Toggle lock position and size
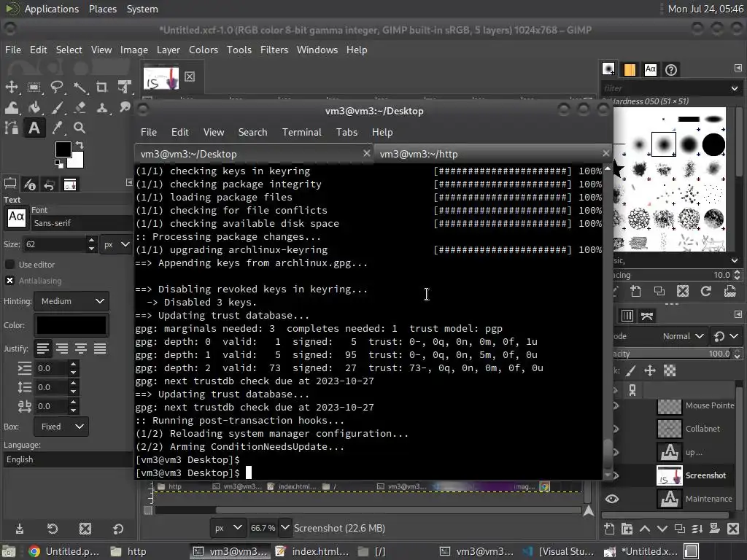The height and width of the screenshot is (560, 747). (650, 371)
